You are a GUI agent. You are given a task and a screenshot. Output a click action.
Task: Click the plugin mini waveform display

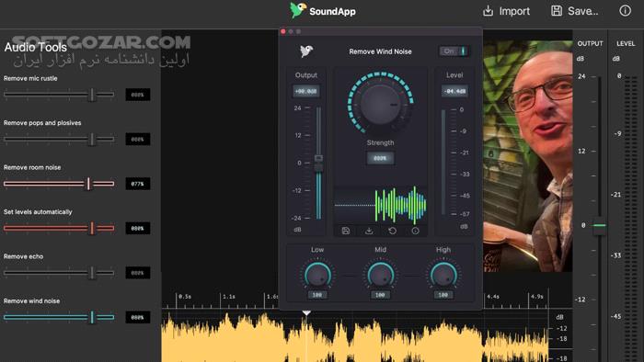tap(380, 205)
